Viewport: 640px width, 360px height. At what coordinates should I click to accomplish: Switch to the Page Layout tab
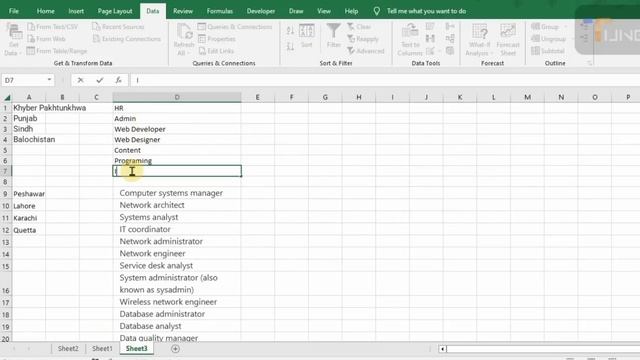[x=115, y=11]
